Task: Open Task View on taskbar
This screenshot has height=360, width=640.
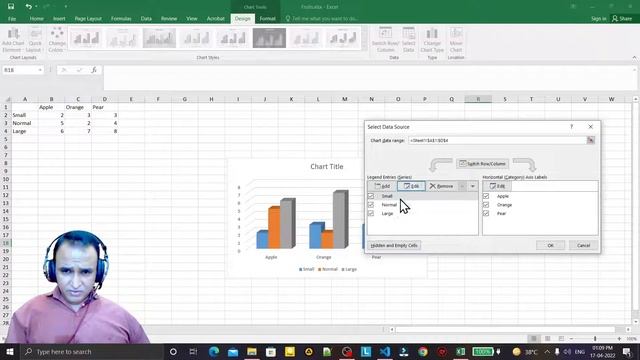Action: coord(193,351)
